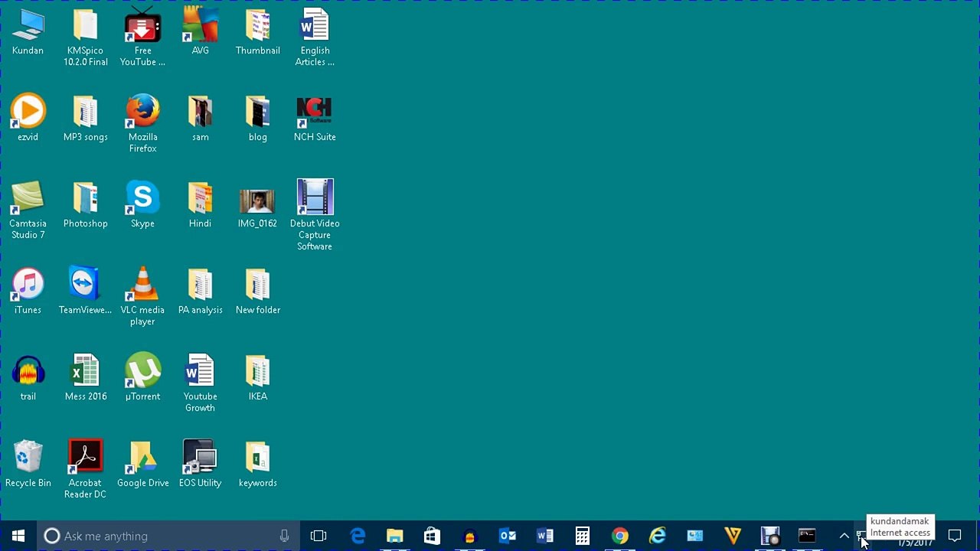Open the network status tray icon

click(x=861, y=536)
